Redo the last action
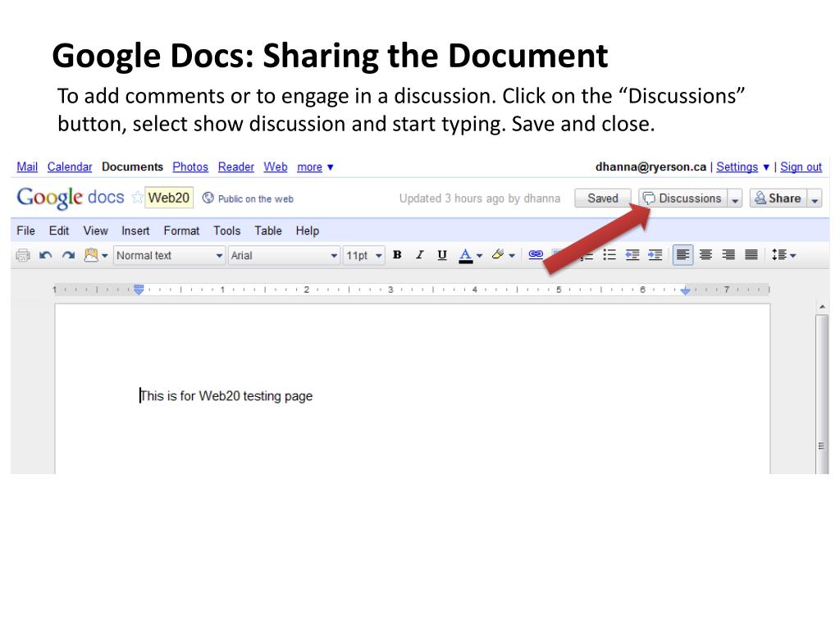This screenshot has height=630, width=840. 68,256
